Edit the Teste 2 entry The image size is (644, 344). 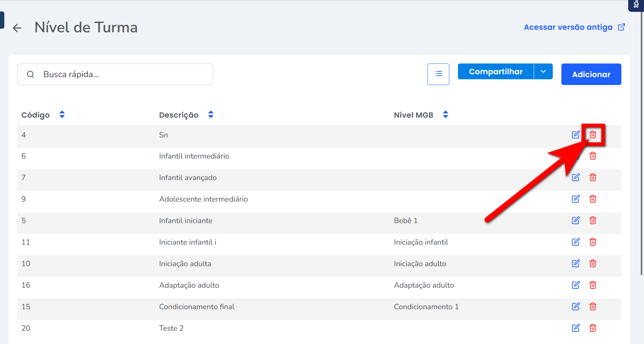click(575, 328)
